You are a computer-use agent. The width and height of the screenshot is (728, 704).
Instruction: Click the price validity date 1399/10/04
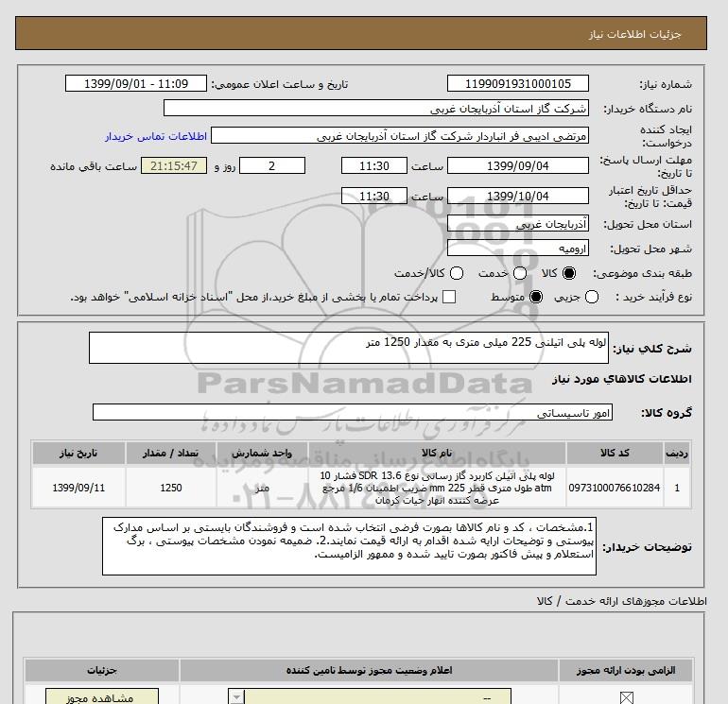point(518,196)
